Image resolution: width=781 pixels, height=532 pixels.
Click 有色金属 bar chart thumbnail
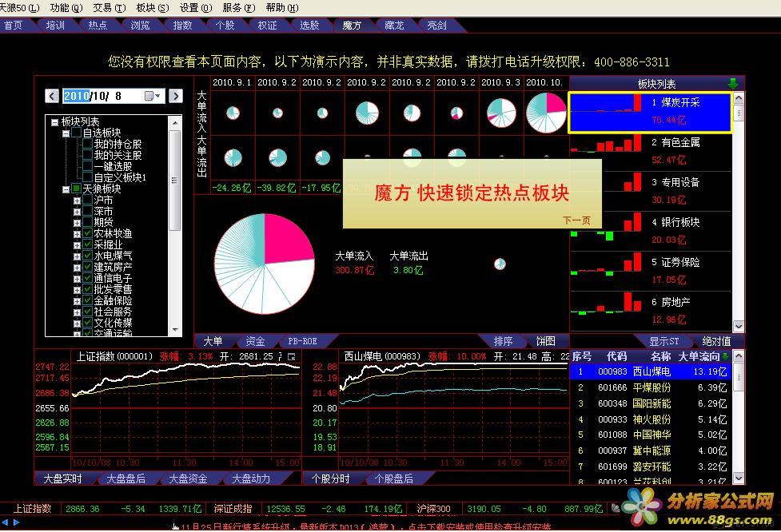point(607,143)
